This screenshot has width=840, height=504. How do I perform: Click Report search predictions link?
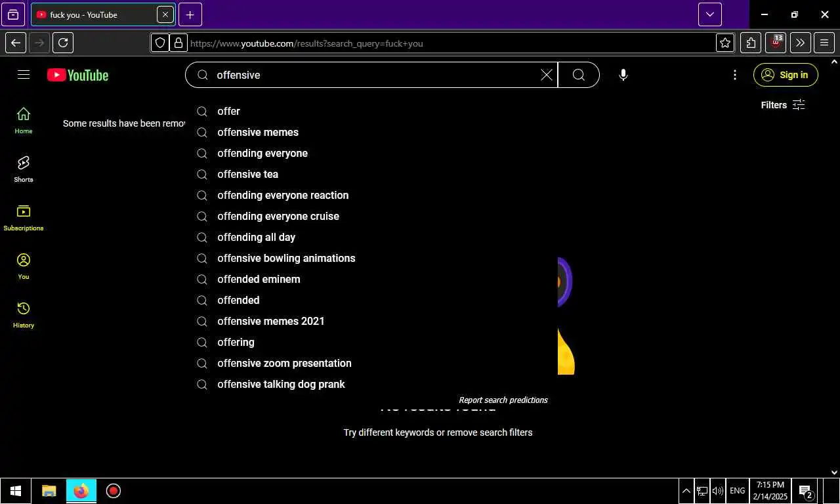[x=503, y=400]
